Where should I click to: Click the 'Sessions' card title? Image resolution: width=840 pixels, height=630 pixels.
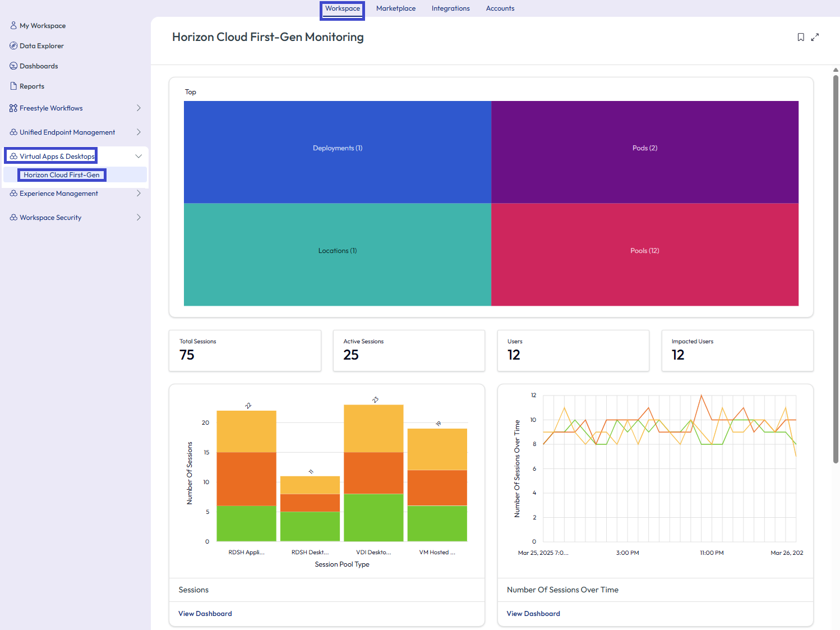(x=193, y=590)
